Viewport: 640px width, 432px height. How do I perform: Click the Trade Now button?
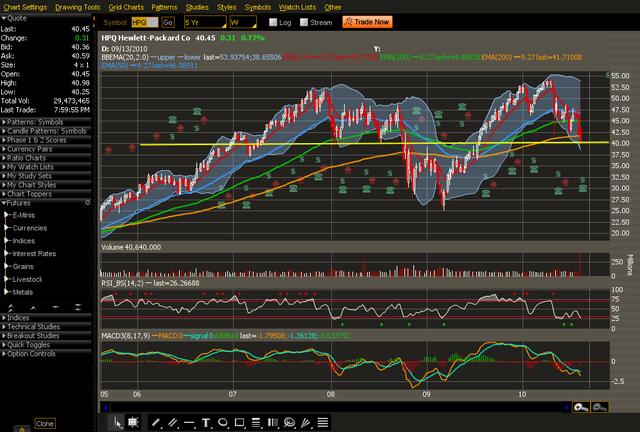(367, 22)
